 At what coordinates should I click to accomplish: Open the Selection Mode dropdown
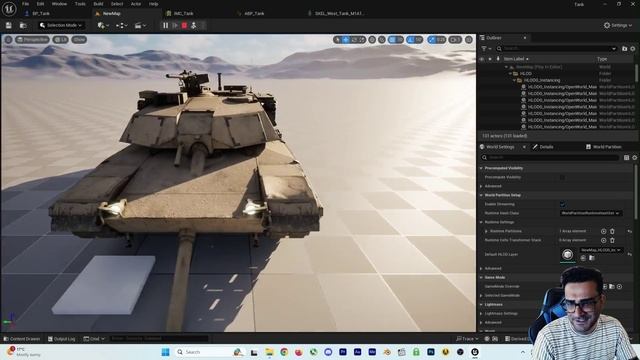point(61,25)
